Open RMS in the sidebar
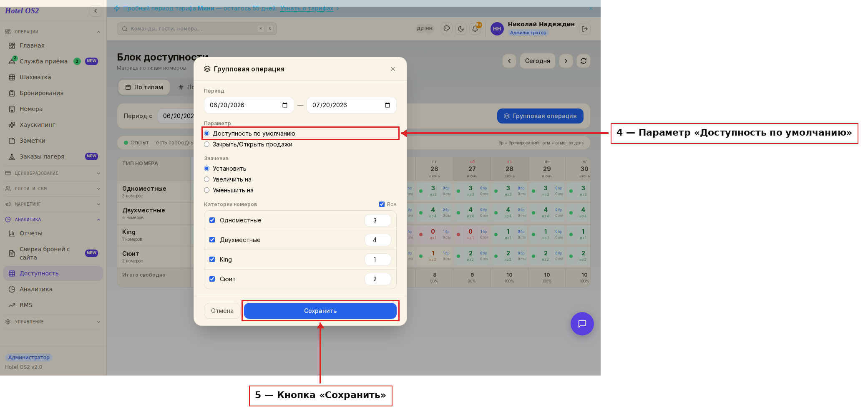 tap(53, 305)
